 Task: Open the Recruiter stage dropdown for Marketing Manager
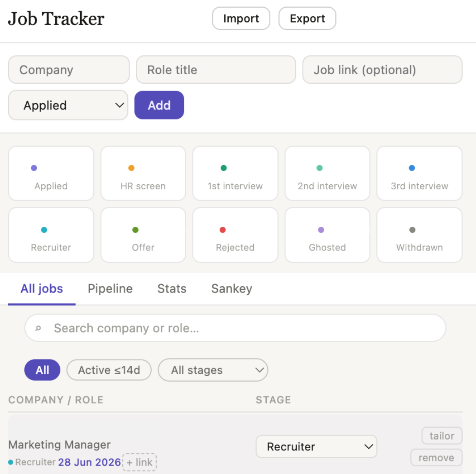[316, 447]
